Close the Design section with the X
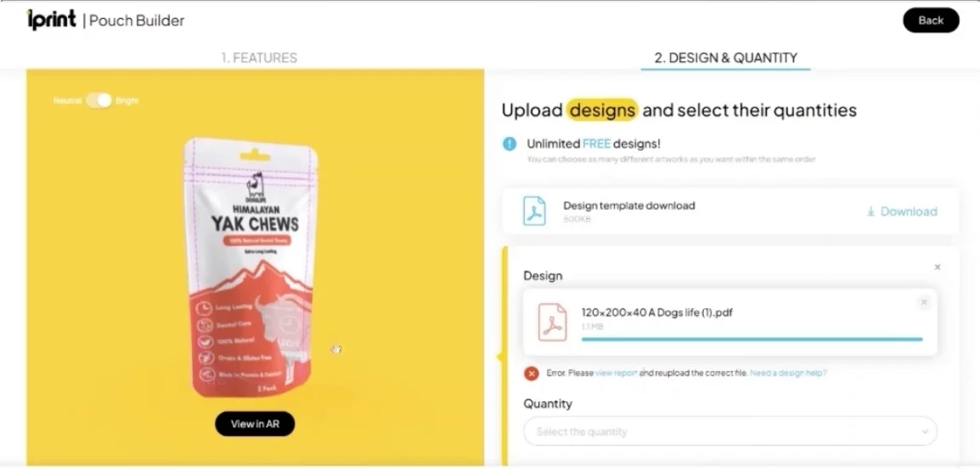 point(937,267)
